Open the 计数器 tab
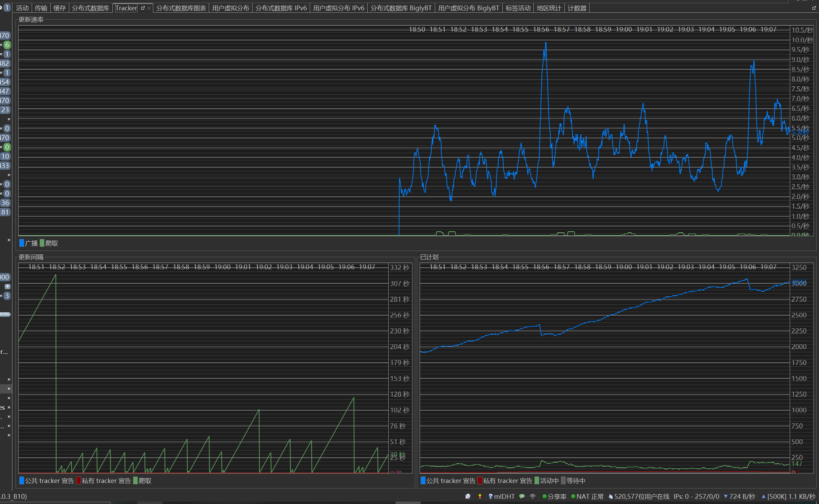 pyautogui.click(x=577, y=8)
